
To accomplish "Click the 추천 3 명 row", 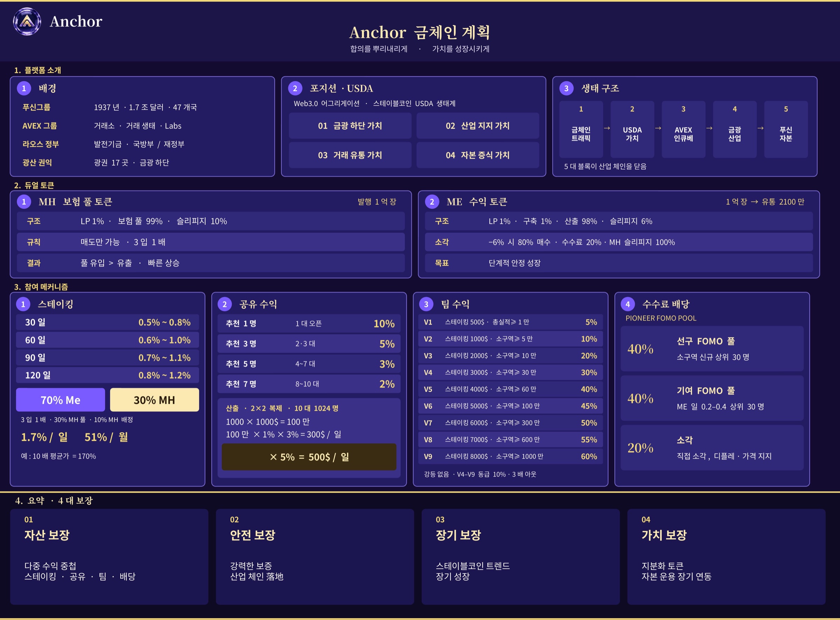I will coord(309,343).
